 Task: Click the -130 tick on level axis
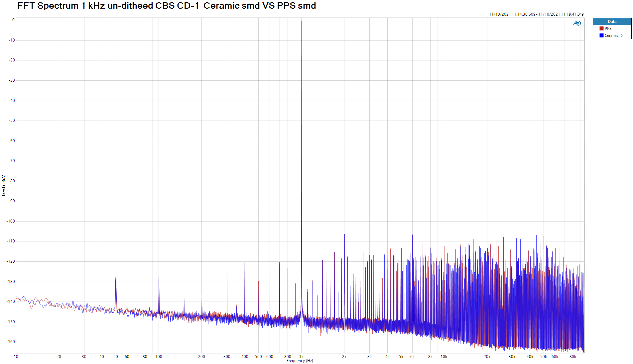pyautogui.click(x=11, y=282)
